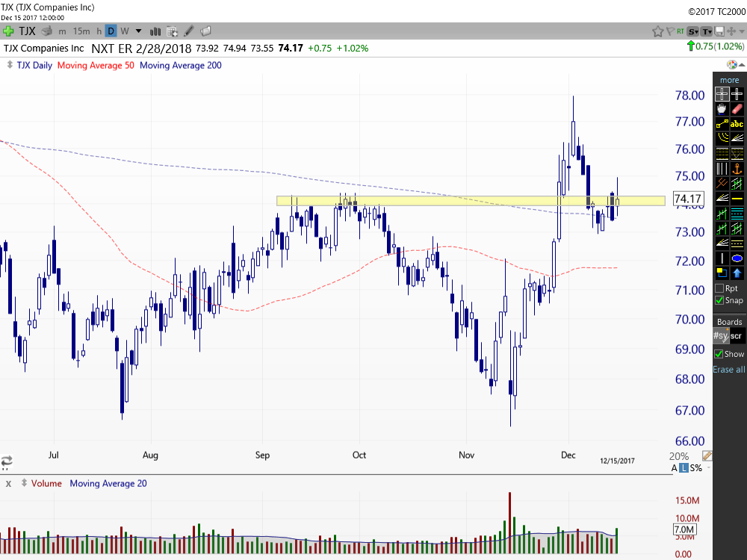Image resolution: width=747 pixels, height=560 pixels.
Task: Click the Erase all link
Action: tap(728, 369)
